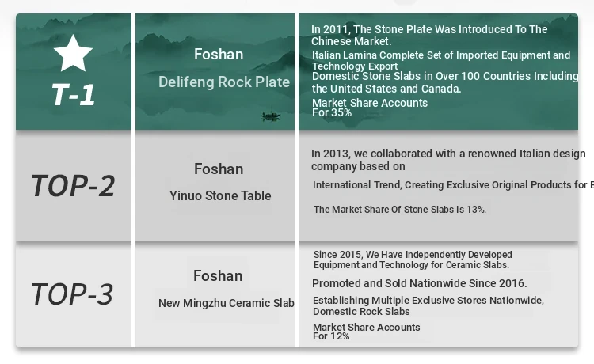Screen dimensions: 594x364
Task: Click the International Trend original products line
Action: click(452, 185)
